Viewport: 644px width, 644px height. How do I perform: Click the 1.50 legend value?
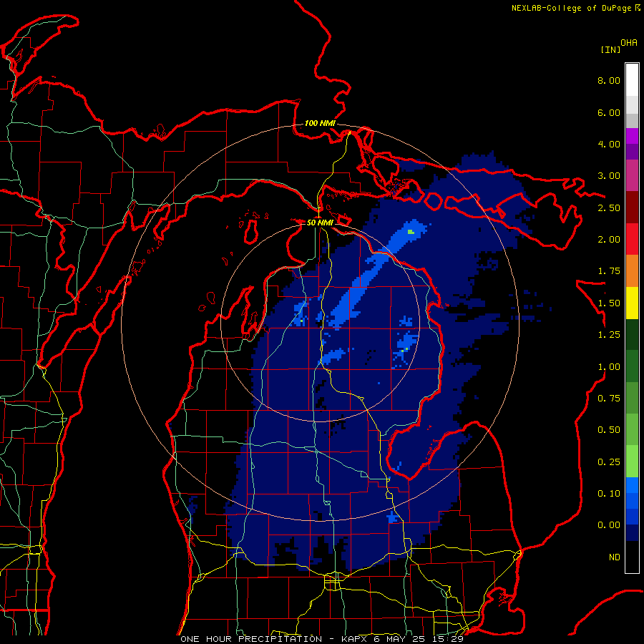[x=609, y=303]
